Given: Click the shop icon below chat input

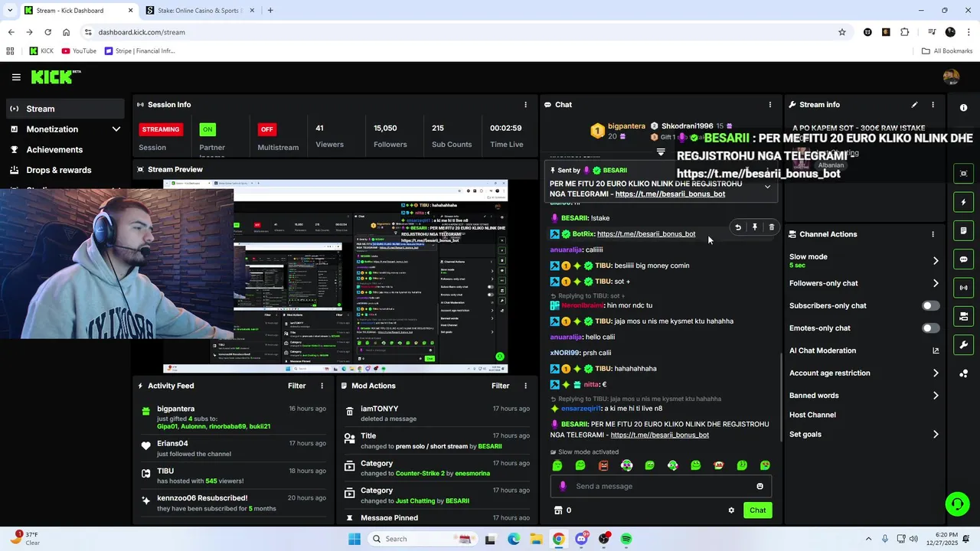Looking at the screenshot, I should coord(558,510).
